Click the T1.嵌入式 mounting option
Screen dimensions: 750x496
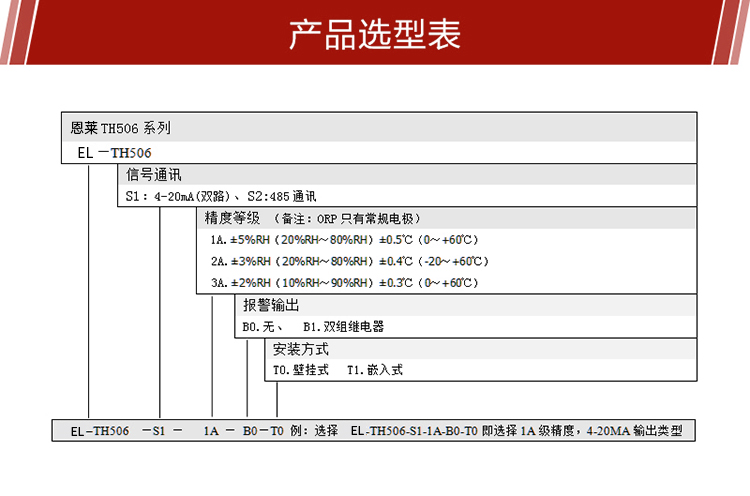click(375, 370)
